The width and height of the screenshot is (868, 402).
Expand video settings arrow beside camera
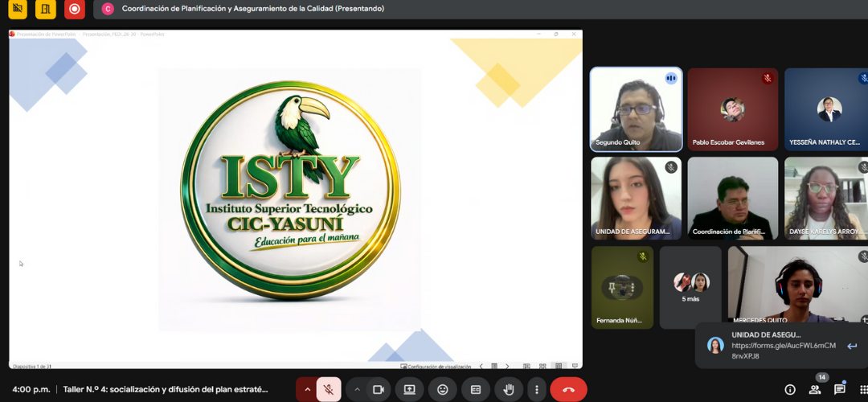pos(357,389)
